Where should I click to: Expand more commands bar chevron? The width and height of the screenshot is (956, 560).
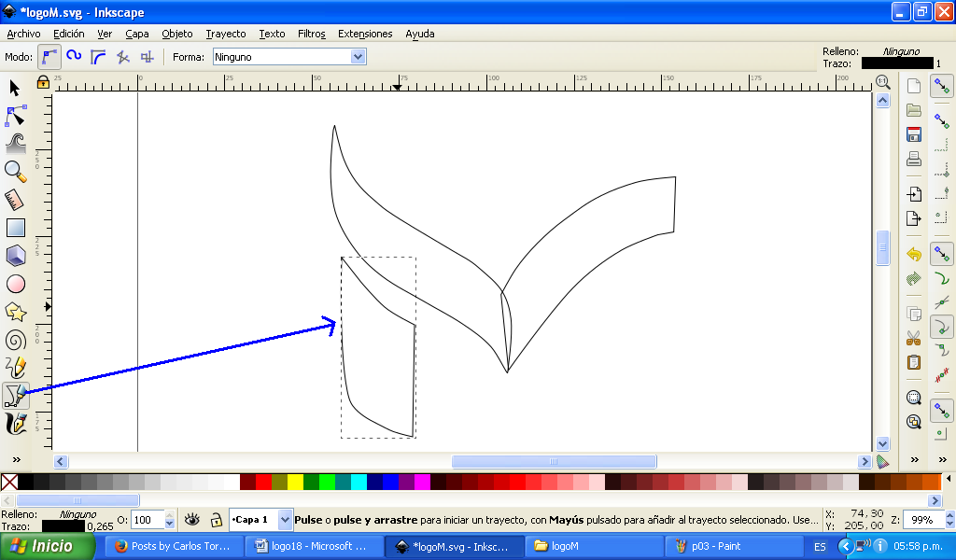(x=914, y=459)
